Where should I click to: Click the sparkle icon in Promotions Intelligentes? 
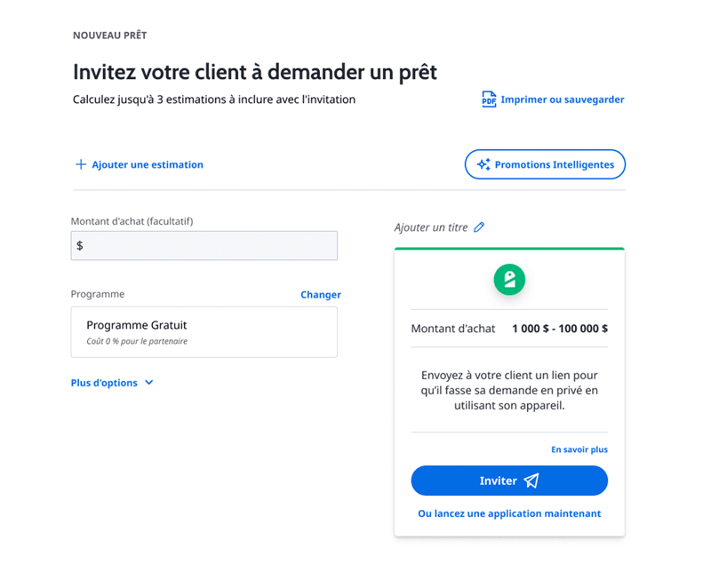pyautogui.click(x=483, y=164)
